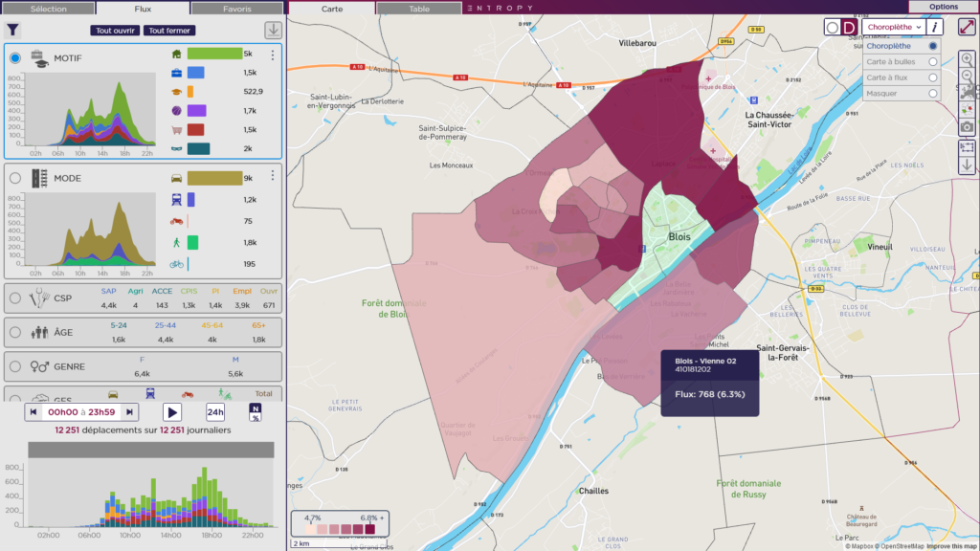Screen dimensions: 980x551
Task: Activate the rectangle selection tool
Action: click(x=967, y=148)
